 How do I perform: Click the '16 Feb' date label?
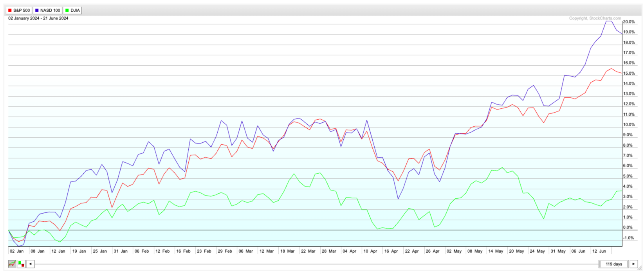[183, 251]
